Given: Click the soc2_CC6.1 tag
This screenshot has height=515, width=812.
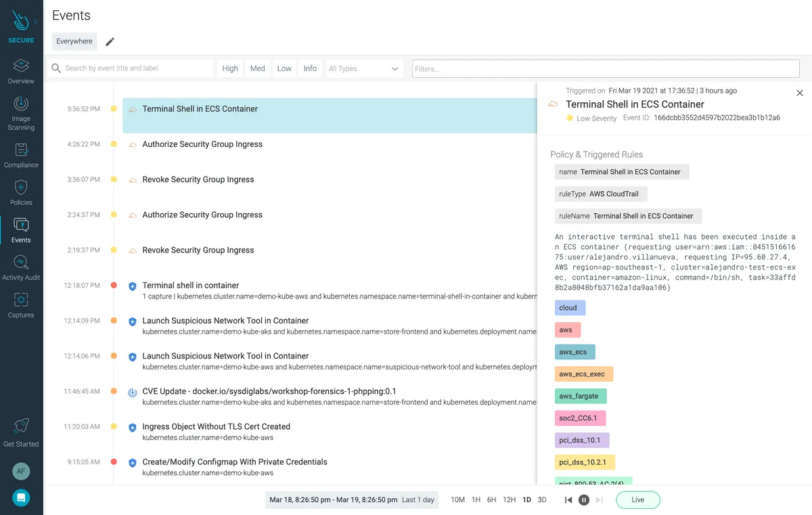Looking at the screenshot, I should click(x=581, y=418).
